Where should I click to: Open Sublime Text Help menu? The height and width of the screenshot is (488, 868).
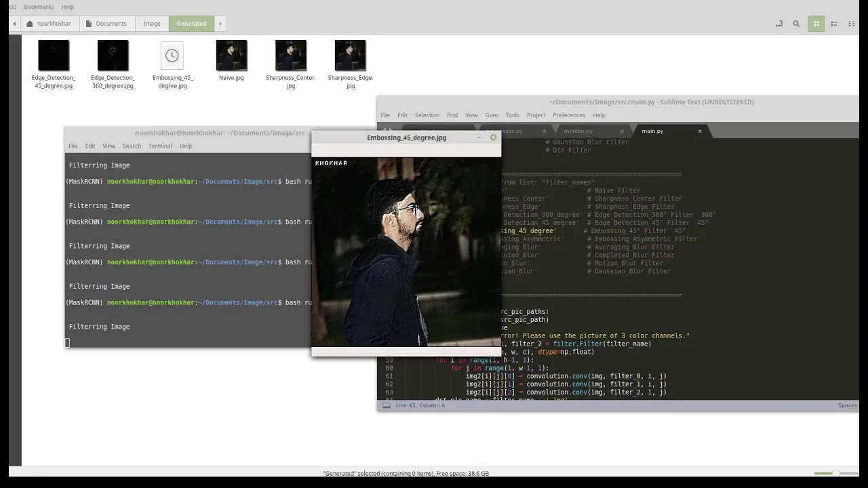599,115
